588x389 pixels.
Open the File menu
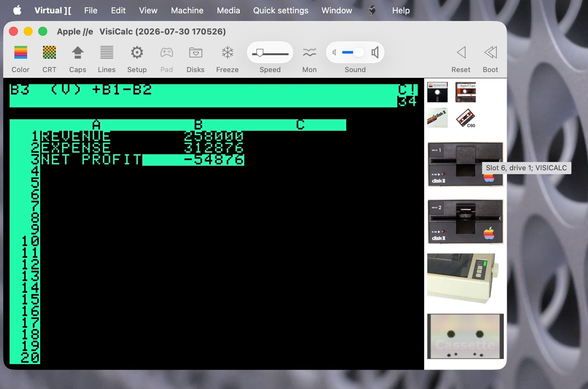click(x=91, y=10)
